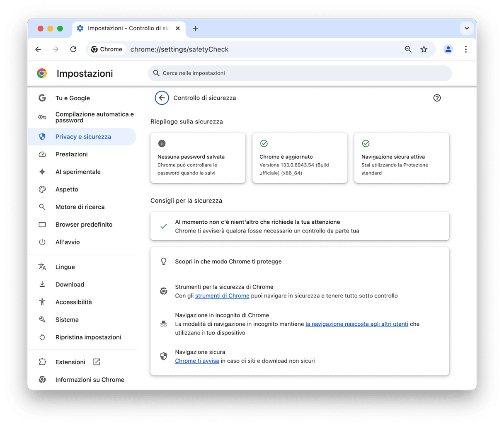Open the help question mark icon
504x426 pixels.
point(437,98)
